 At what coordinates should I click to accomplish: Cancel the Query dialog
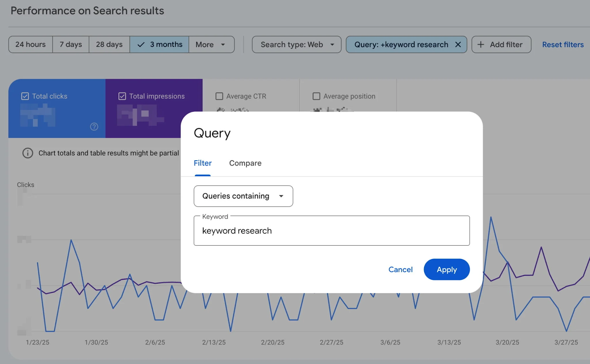point(400,269)
